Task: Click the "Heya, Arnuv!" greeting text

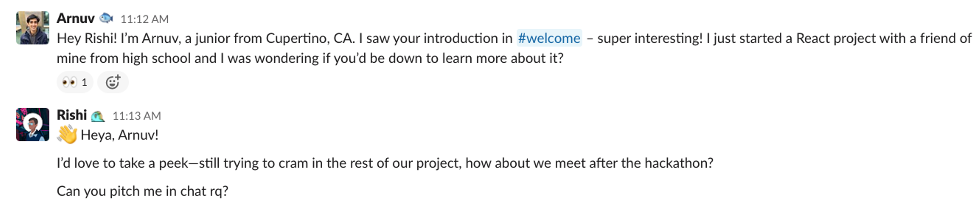Action: tap(119, 135)
